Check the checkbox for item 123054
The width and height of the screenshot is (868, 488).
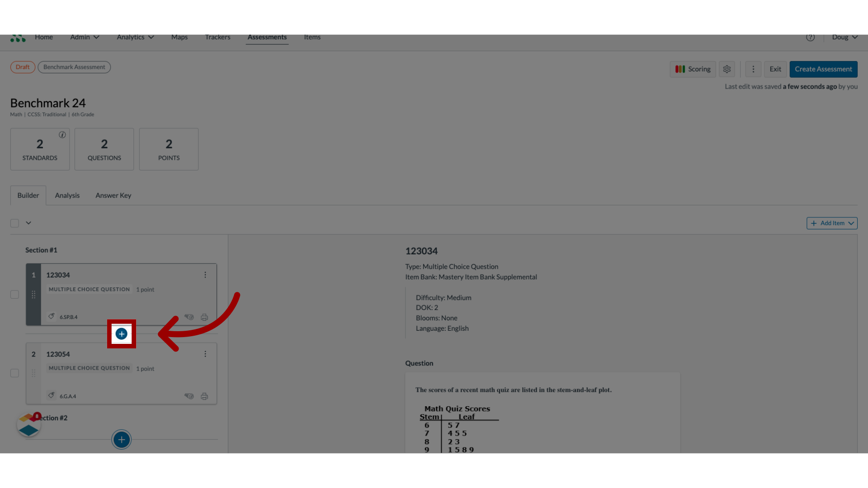pos(14,373)
